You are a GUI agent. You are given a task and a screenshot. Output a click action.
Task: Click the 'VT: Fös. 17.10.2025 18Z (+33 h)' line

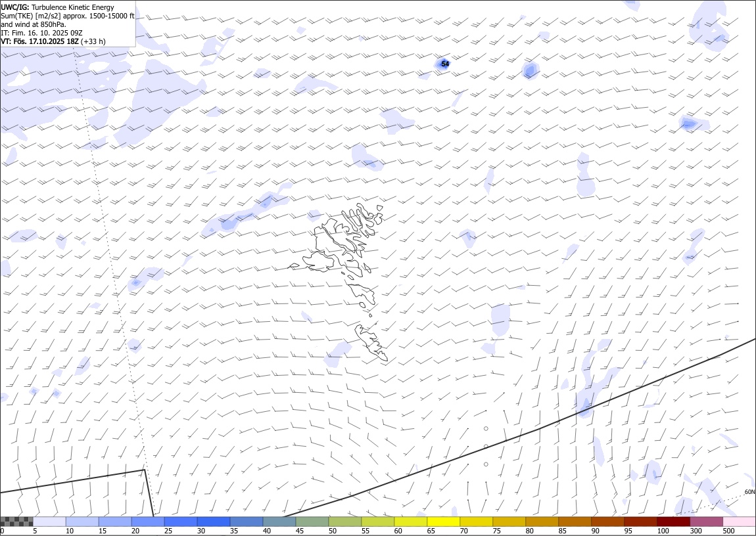(x=53, y=41)
